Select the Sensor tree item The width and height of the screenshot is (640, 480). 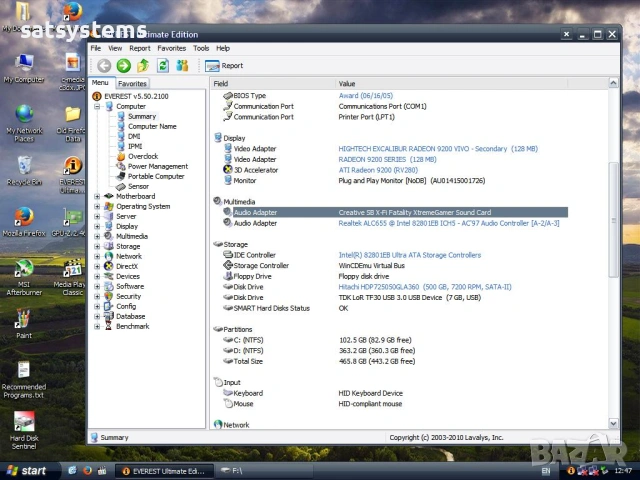[x=138, y=186]
